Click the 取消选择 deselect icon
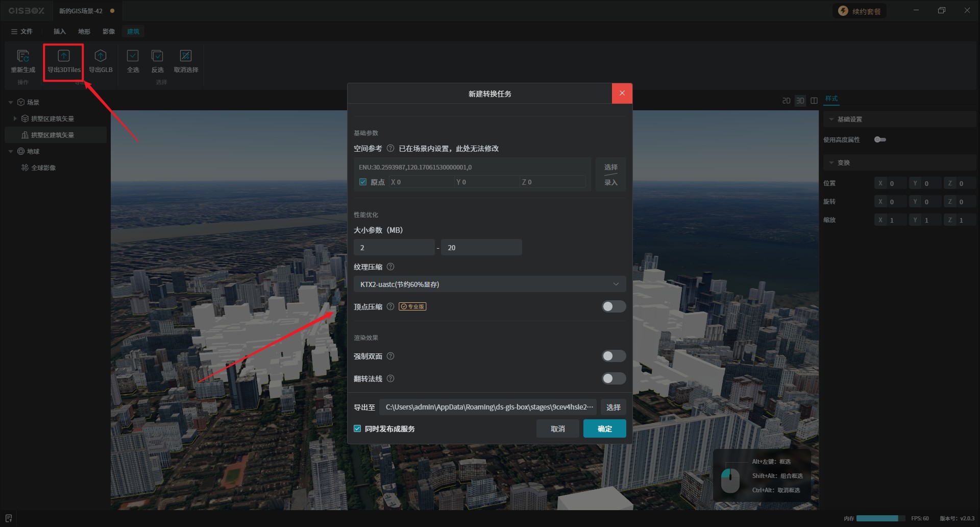980x527 pixels. click(186, 56)
